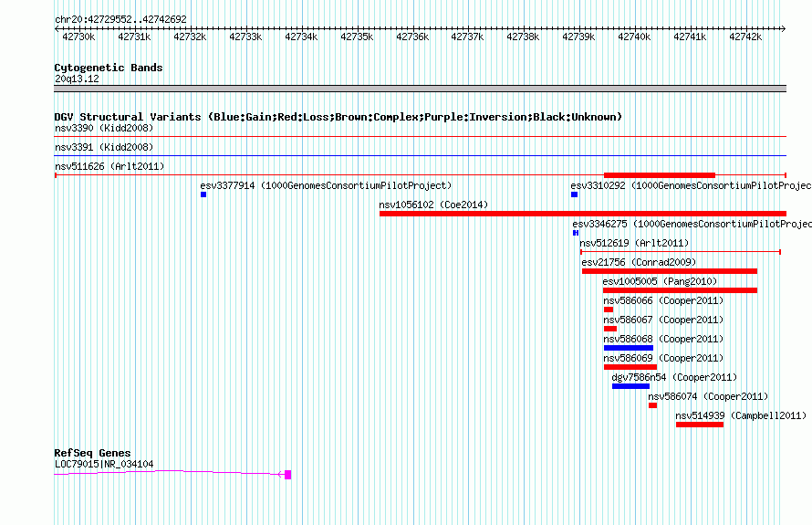The height and width of the screenshot is (525, 812).
Task: Select the nsv586066 small red marker
Action: (609, 310)
